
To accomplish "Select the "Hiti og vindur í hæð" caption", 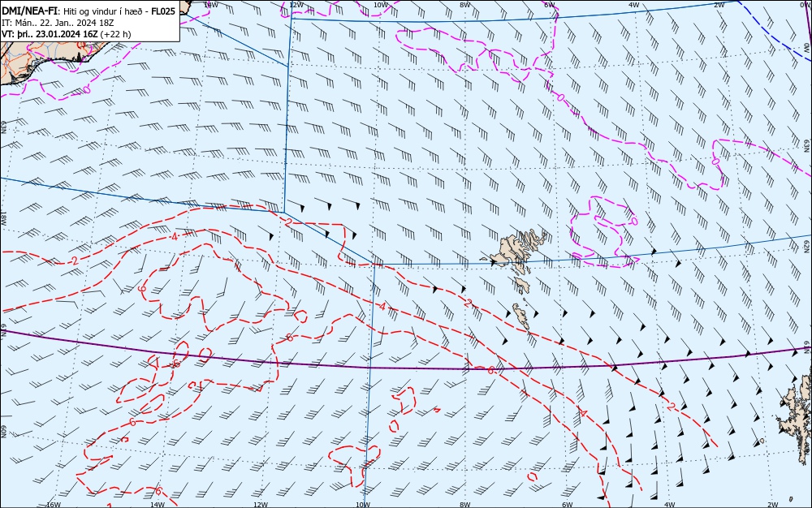I will click(101, 11).
